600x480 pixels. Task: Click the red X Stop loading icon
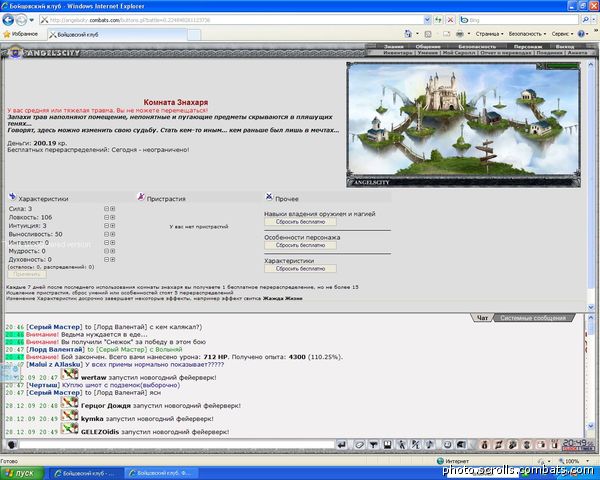click(x=451, y=20)
